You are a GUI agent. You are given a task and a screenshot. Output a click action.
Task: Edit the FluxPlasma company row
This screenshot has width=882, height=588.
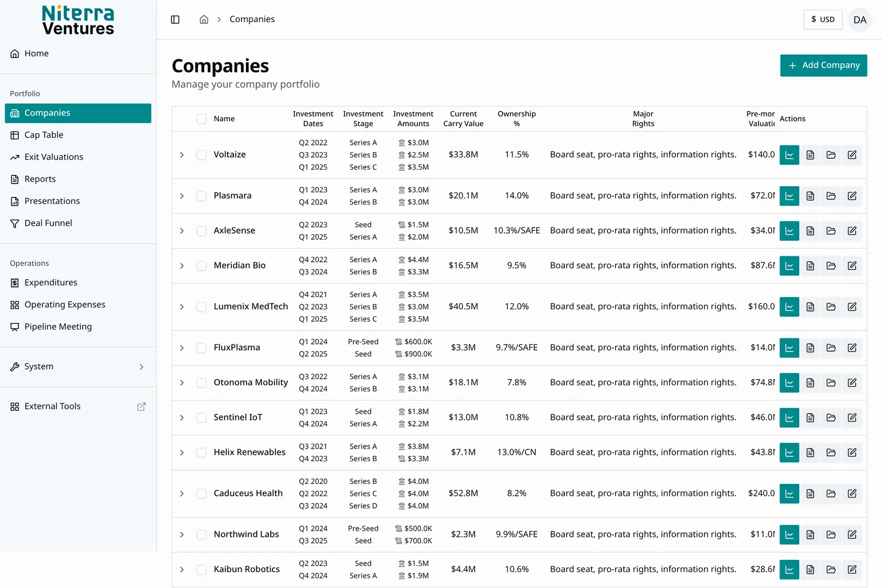[852, 348]
